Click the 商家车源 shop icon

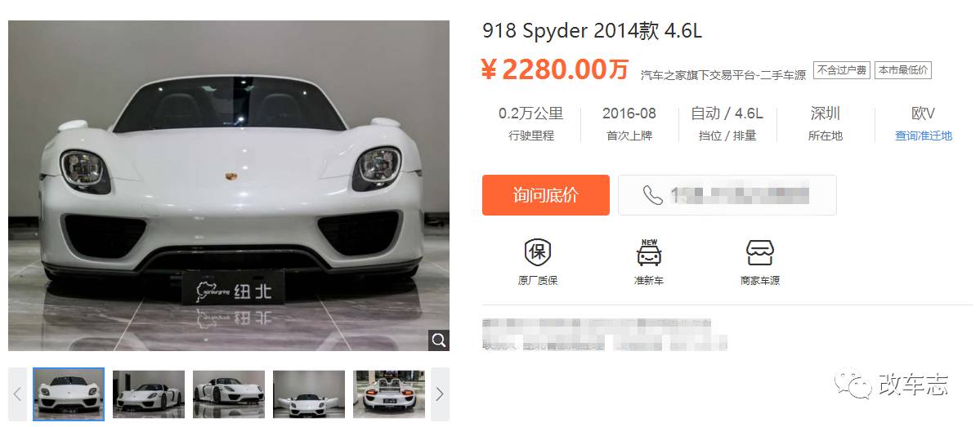pos(760,252)
